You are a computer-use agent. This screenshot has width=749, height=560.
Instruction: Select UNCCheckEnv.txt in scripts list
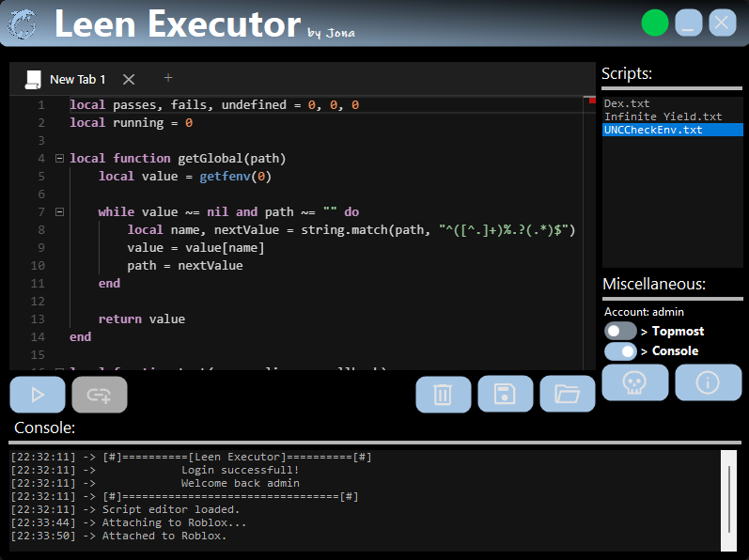pyautogui.click(x=653, y=130)
